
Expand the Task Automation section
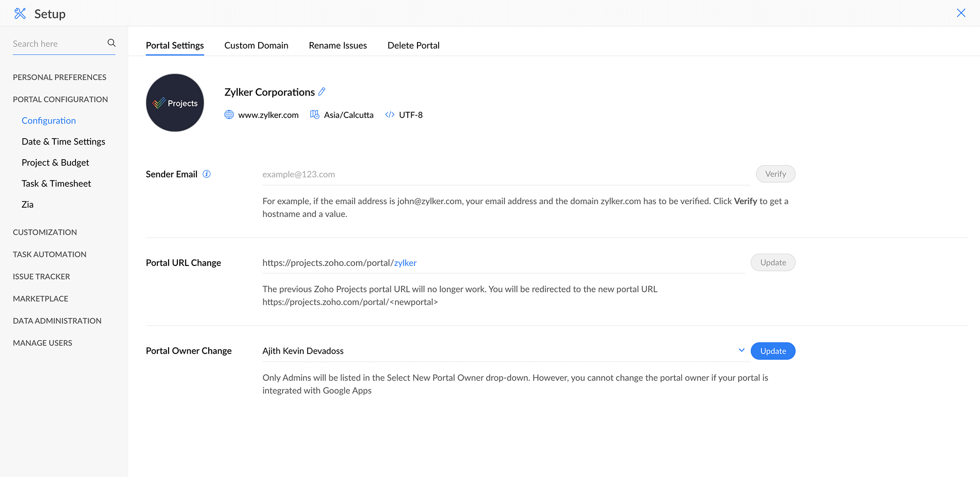click(49, 254)
